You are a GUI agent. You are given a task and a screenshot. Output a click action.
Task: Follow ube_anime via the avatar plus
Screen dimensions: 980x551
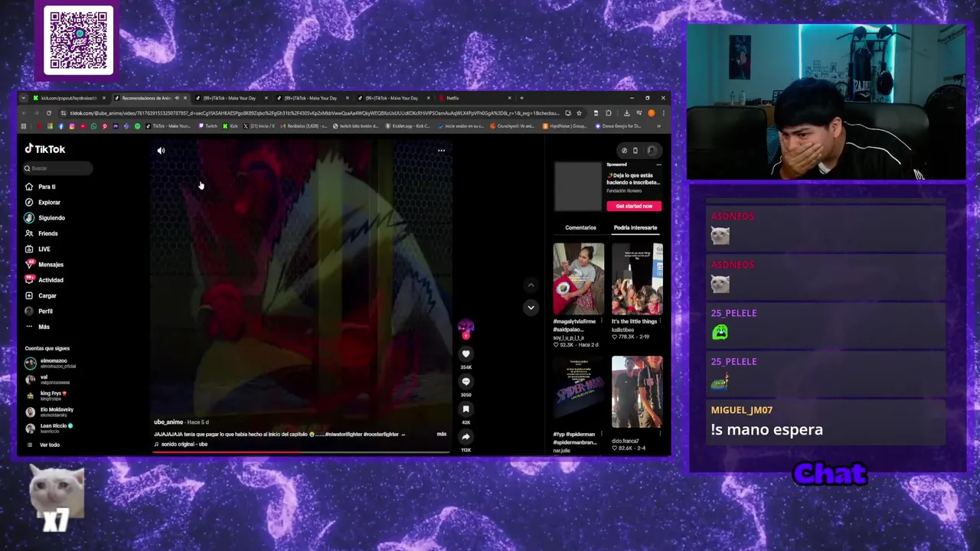(x=465, y=335)
